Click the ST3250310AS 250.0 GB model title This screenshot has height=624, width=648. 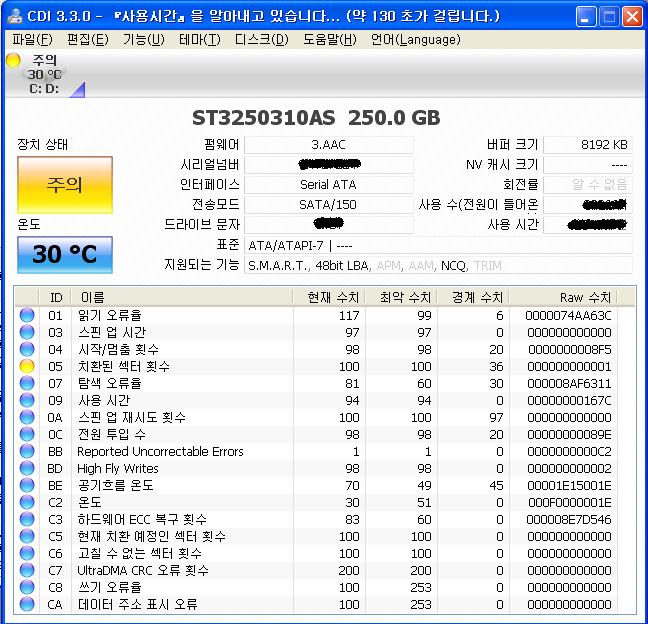coord(316,118)
